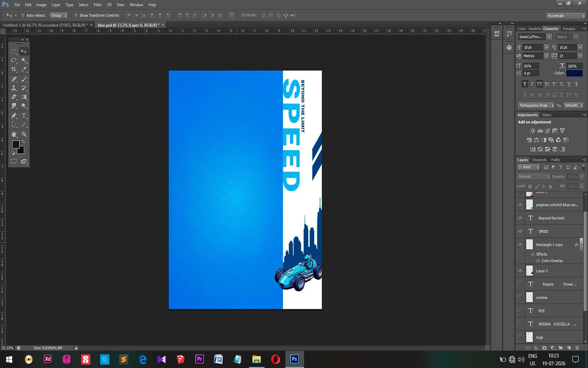Open the Character text color swatch
Viewport: 588px width, 368px height.
[x=574, y=73]
